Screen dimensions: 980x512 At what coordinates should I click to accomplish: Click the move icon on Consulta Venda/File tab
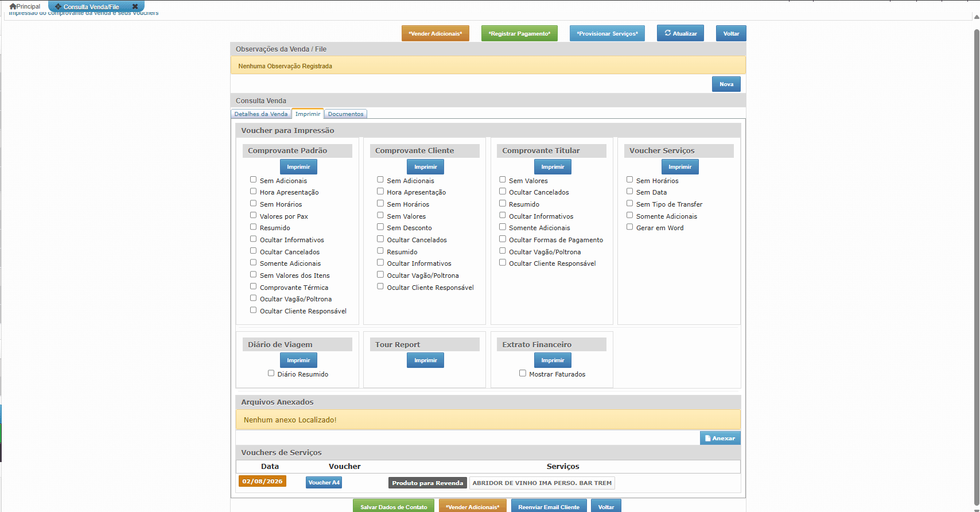click(58, 7)
